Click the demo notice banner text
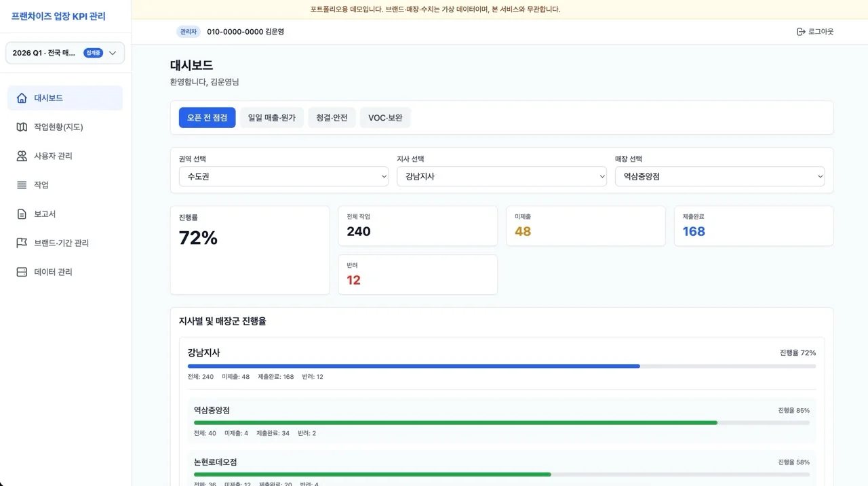Image resolution: width=868 pixels, height=486 pixels. [x=435, y=9]
